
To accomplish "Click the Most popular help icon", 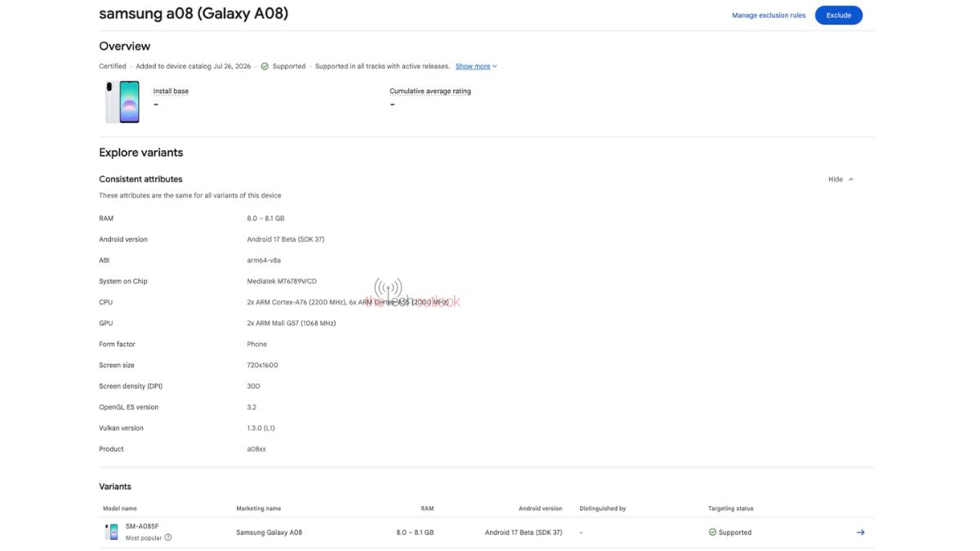I will [x=168, y=538].
